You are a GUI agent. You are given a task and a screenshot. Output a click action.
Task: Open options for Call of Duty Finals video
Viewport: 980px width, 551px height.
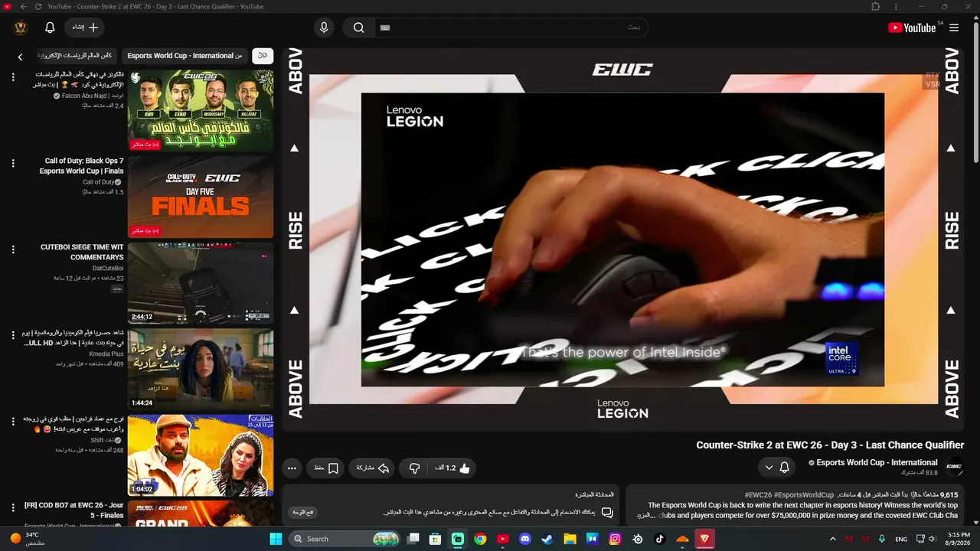click(13, 164)
